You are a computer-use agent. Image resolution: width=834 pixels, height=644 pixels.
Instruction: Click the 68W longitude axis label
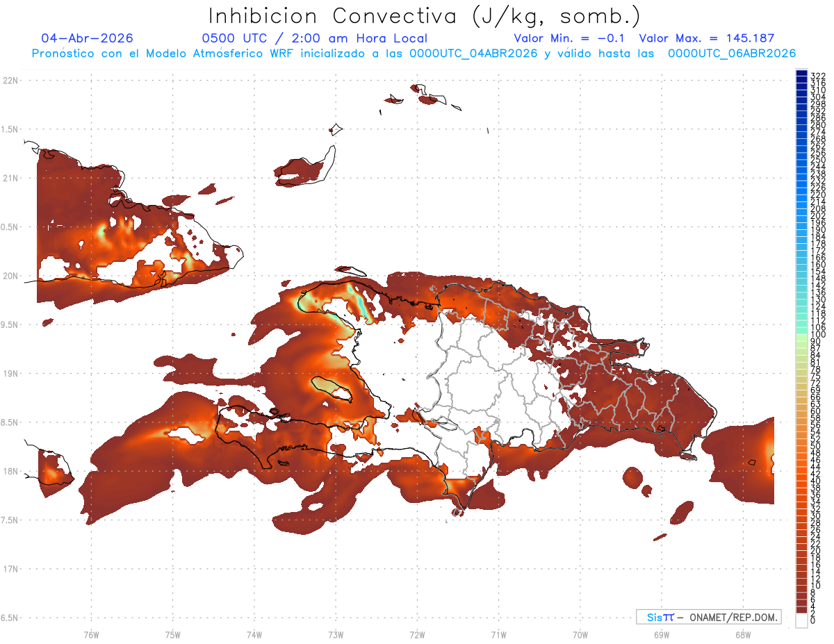[x=742, y=634]
